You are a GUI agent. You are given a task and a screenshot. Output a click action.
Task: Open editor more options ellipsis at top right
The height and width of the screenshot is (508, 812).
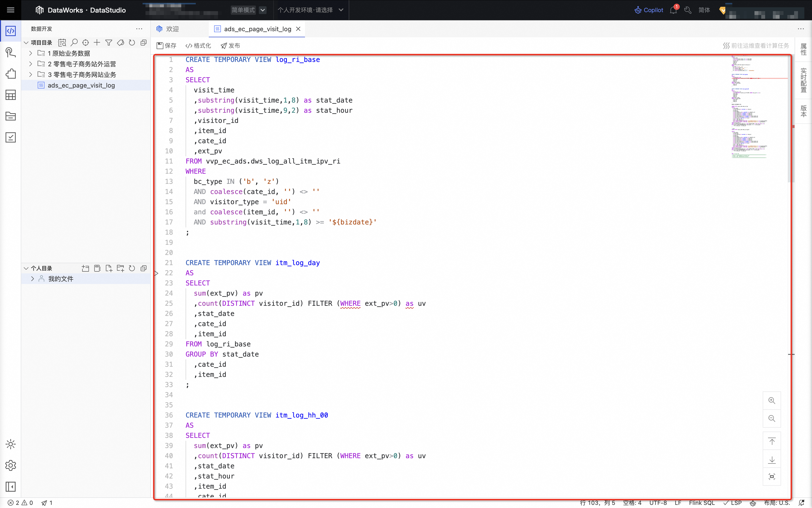point(801,29)
